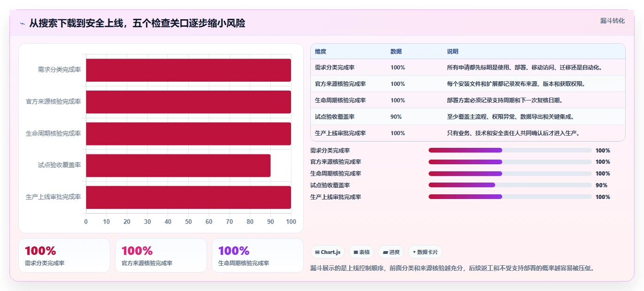
Task: Click the 生命周期核验完成率 bar in the chart
Action: [x=188, y=134]
